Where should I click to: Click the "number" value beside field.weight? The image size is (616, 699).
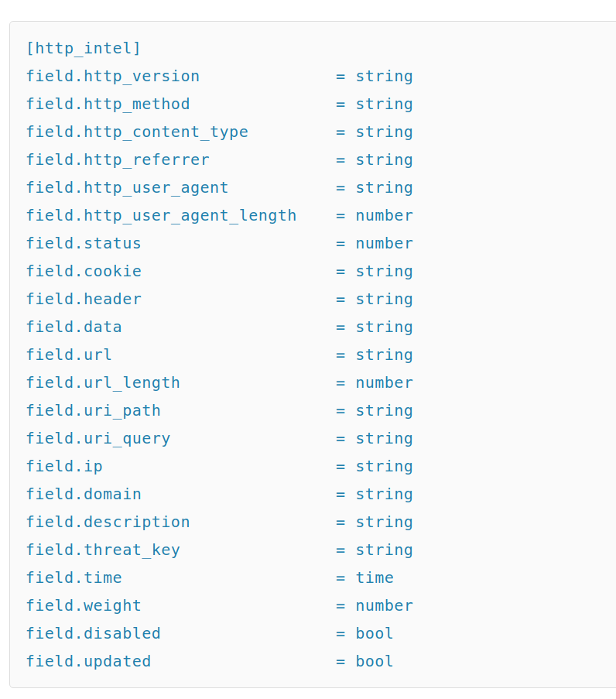384,606
